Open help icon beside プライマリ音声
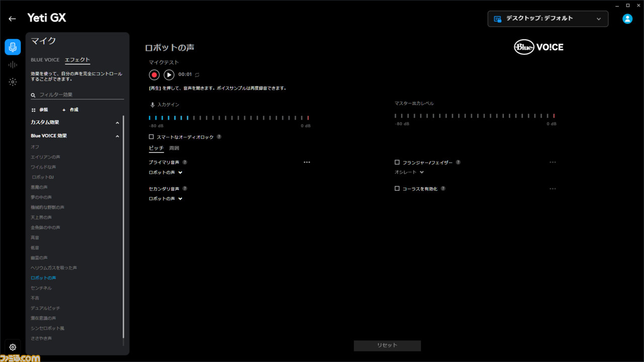This screenshot has width=644, height=362. click(x=185, y=162)
